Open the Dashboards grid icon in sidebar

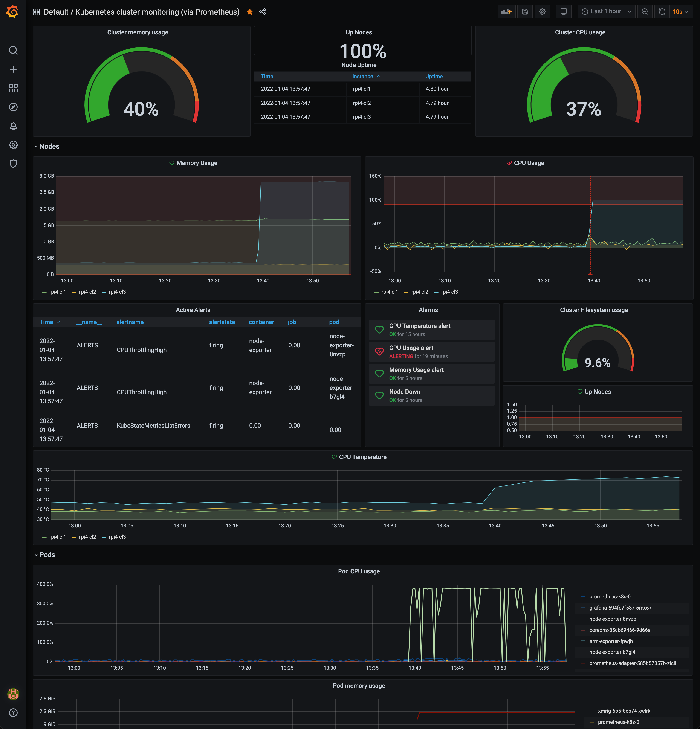click(x=13, y=88)
